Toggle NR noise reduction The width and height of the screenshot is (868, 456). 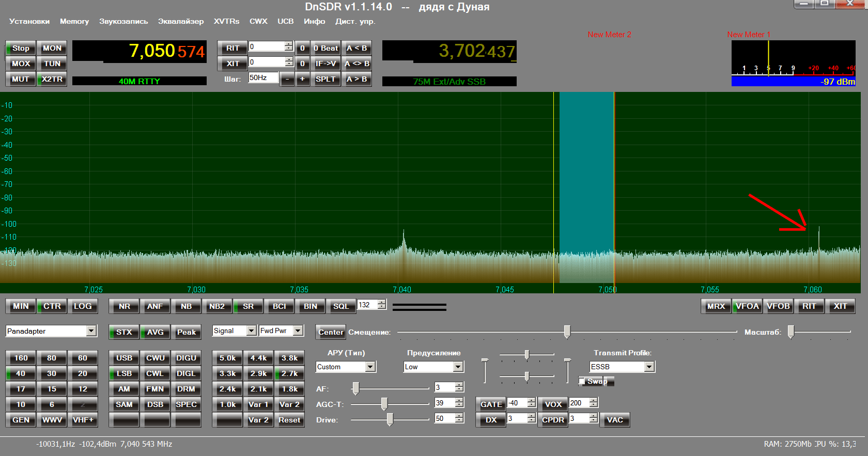pyautogui.click(x=124, y=306)
